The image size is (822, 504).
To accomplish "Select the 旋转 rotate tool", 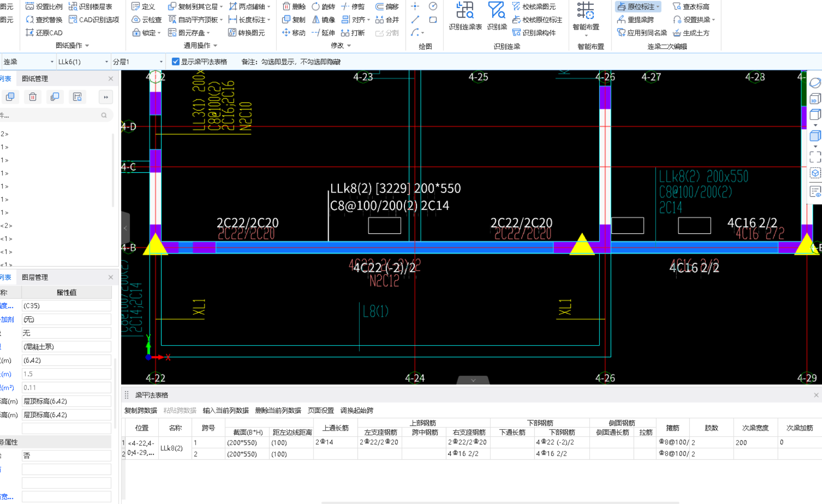I will (x=323, y=6).
